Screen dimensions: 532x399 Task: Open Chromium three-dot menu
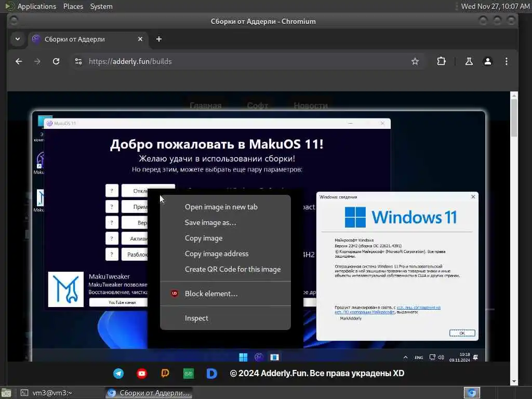506,61
